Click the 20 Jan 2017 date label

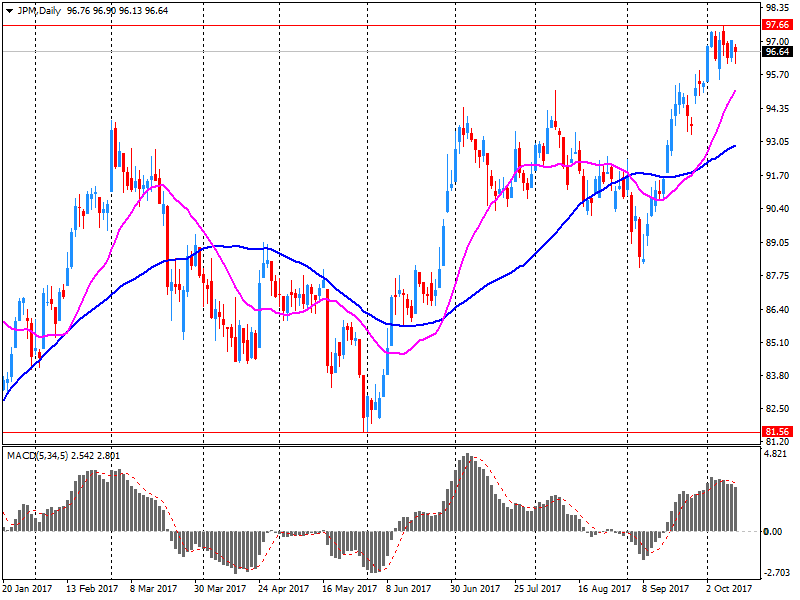pos(28,589)
